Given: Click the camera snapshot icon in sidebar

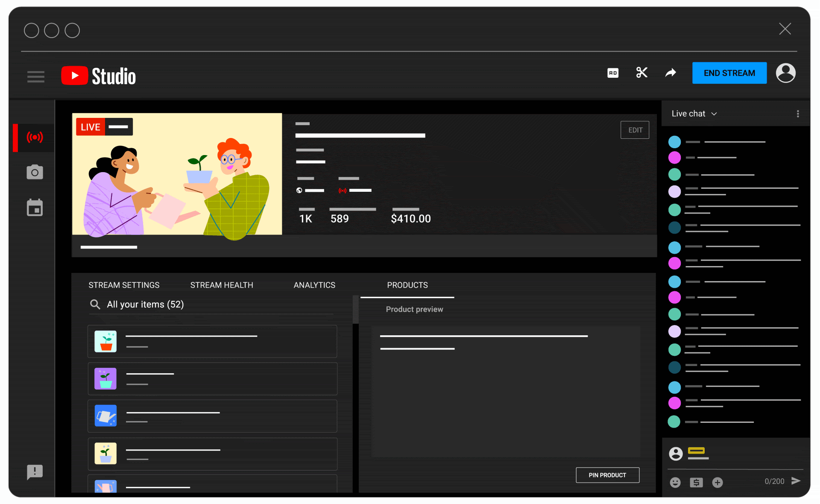Looking at the screenshot, I should pos(34,173).
